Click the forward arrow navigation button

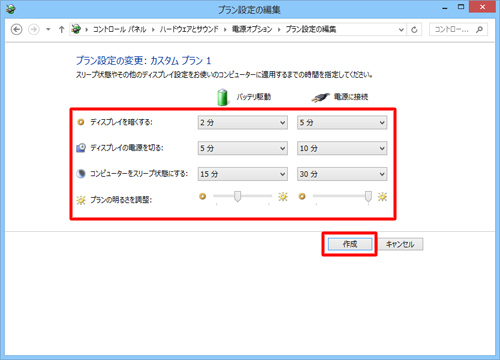[33, 29]
